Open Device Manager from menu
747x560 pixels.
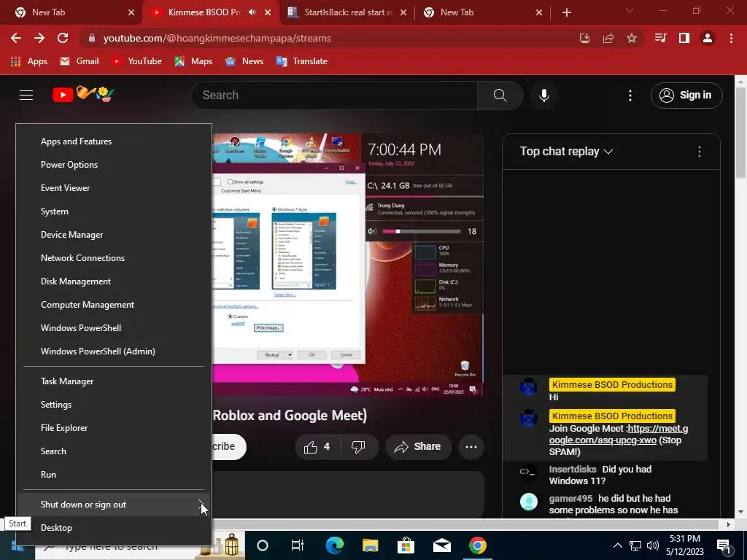point(115,235)
